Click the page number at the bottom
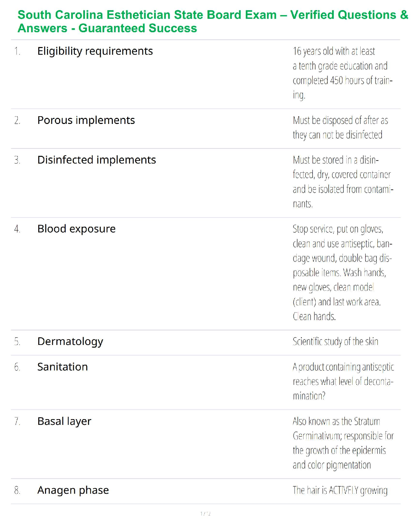Viewport: 411px width, 532px height. pos(205,514)
